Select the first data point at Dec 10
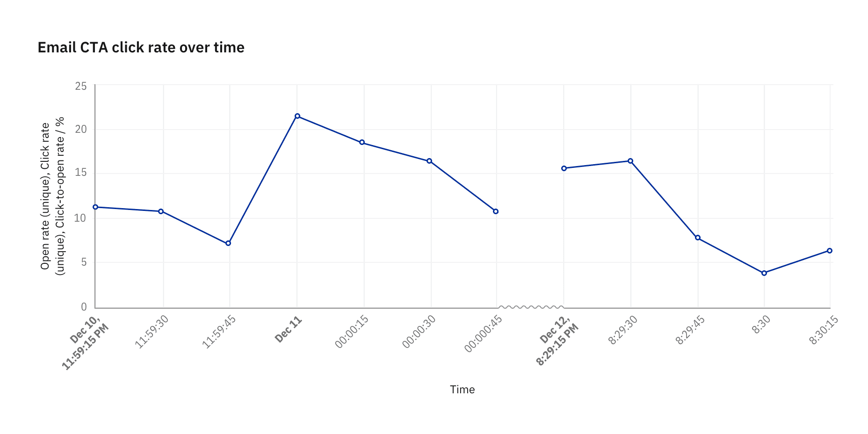The height and width of the screenshot is (434, 868). (x=95, y=207)
